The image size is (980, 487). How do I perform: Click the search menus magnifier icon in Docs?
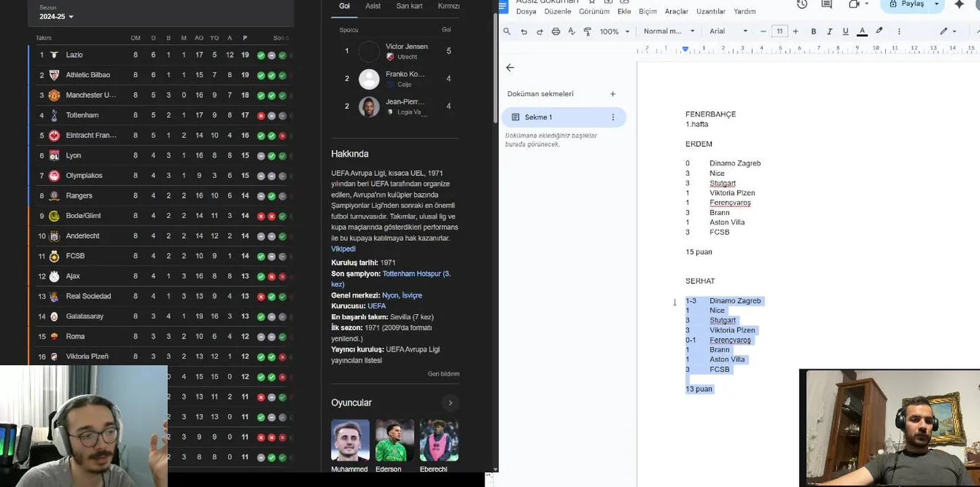[507, 31]
